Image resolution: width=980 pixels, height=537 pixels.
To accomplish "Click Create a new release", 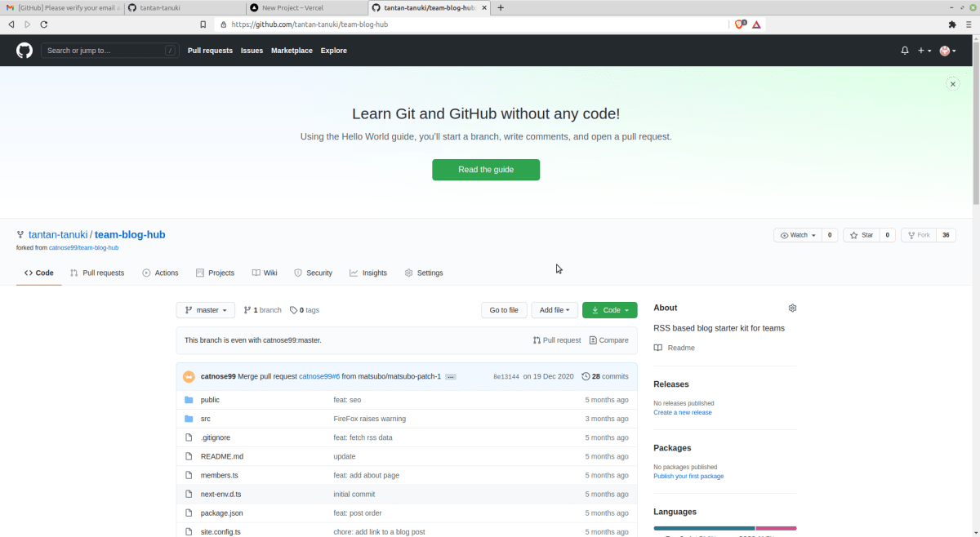I will 683,412.
